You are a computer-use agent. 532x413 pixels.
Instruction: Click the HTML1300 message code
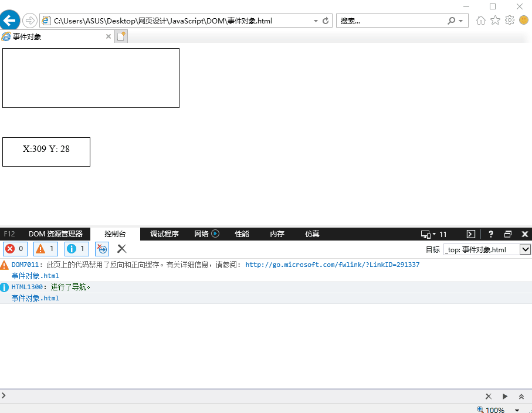click(27, 287)
